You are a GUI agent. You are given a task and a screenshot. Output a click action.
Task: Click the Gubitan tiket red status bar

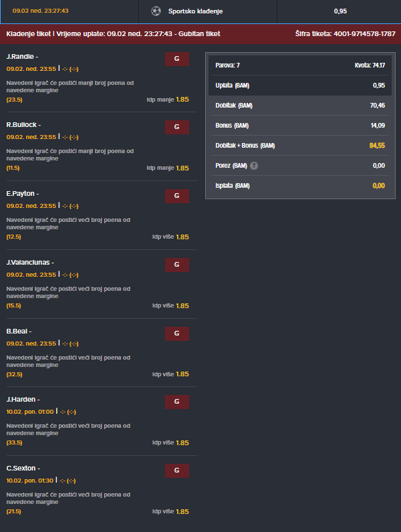200,34
